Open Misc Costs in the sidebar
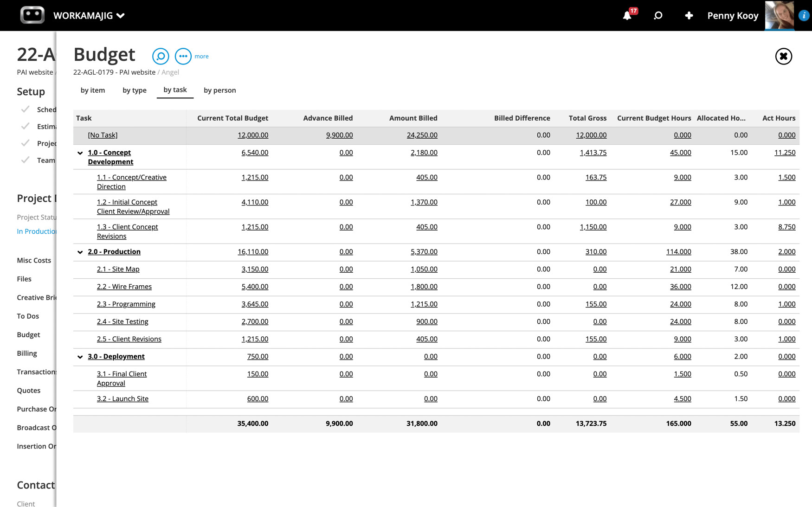Screen dimensions: 812x507 pyautogui.click(x=34, y=260)
